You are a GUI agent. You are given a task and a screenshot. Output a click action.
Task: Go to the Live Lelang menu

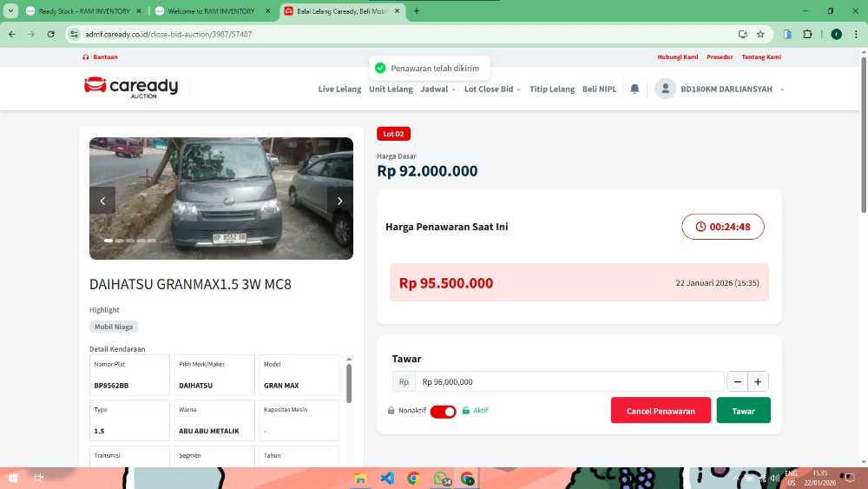(339, 89)
